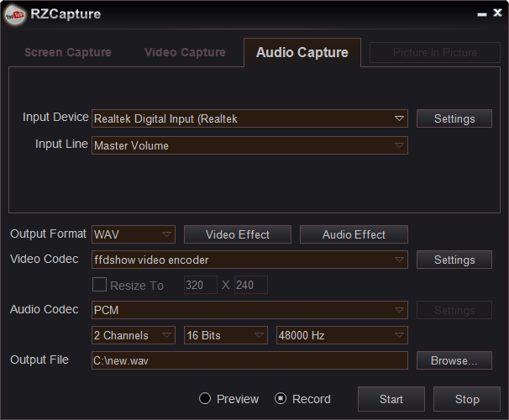The height and width of the screenshot is (420, 509).
Task: Open Settings for the Video Codec
Action: point(454,260)
